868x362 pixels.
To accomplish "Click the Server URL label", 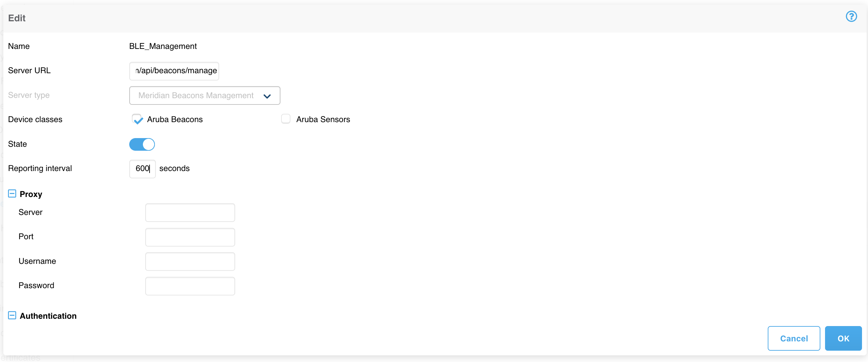I will point(29,71).
